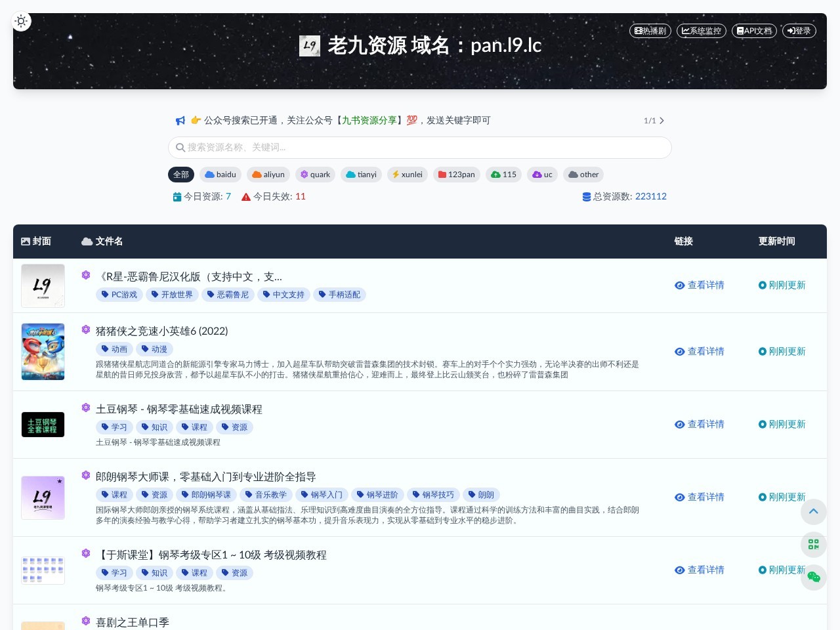View details for 土豆钢琴 row
Image resolution: width=840 pixels, height=630 pixels.
(x=700, y=425)
